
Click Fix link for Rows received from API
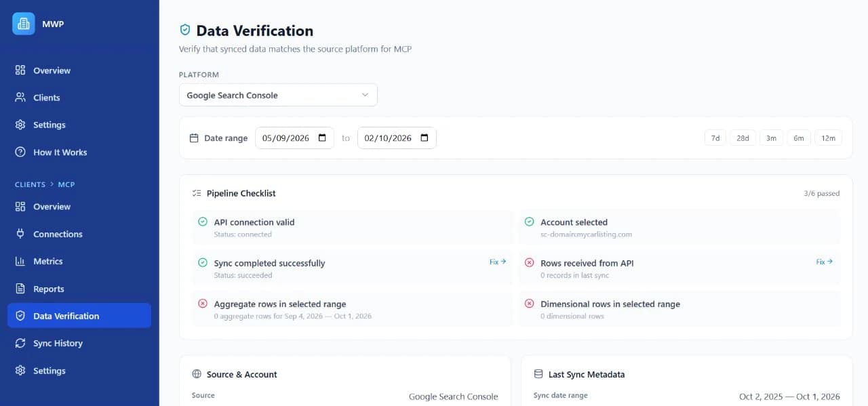pos(825,262)
